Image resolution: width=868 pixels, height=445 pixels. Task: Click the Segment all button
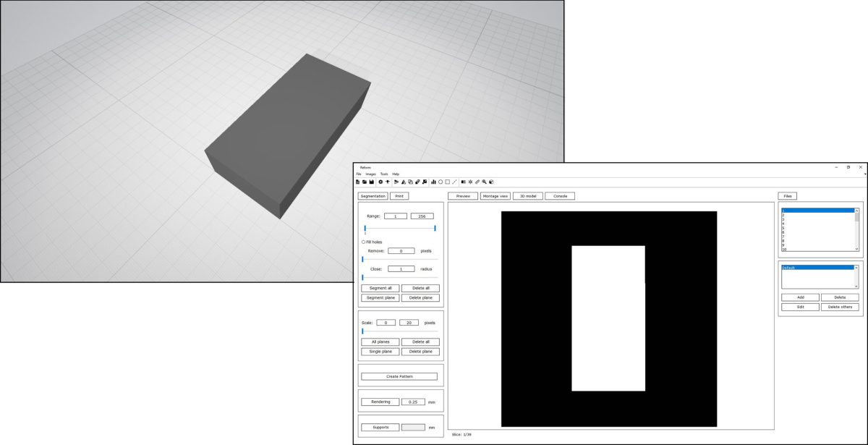pos(380,288)
